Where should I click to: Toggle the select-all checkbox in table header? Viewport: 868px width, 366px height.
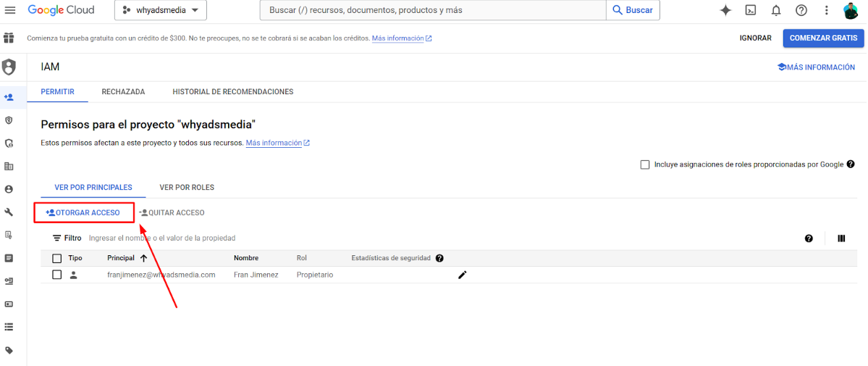(x=57, y=258)
